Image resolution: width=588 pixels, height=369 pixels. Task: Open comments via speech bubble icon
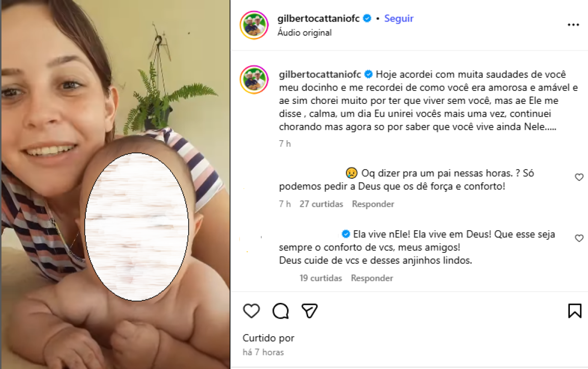281,311
